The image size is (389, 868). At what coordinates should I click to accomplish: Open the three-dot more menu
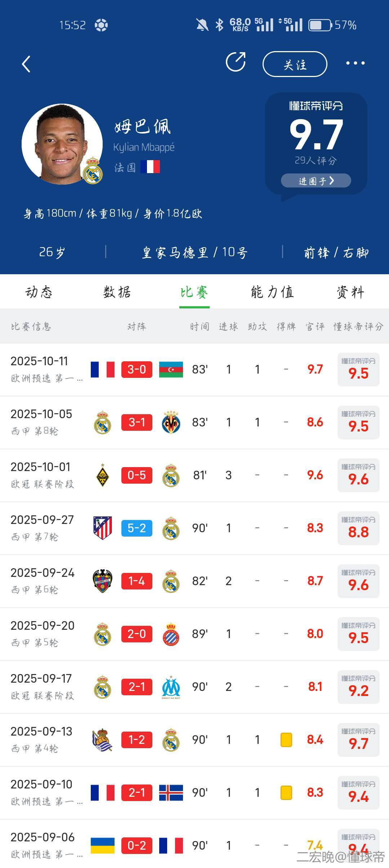(355, 63)
